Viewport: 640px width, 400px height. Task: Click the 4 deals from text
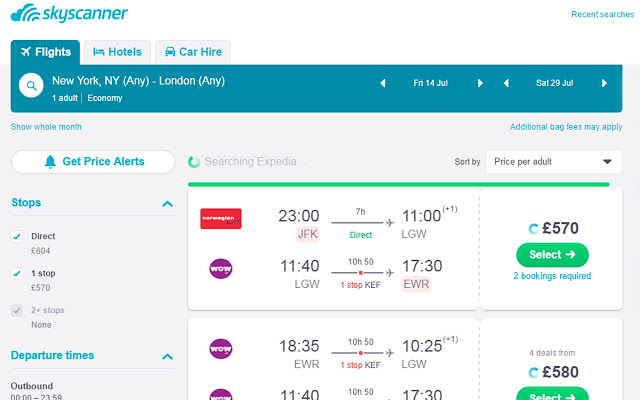click(x=552, y=353)
